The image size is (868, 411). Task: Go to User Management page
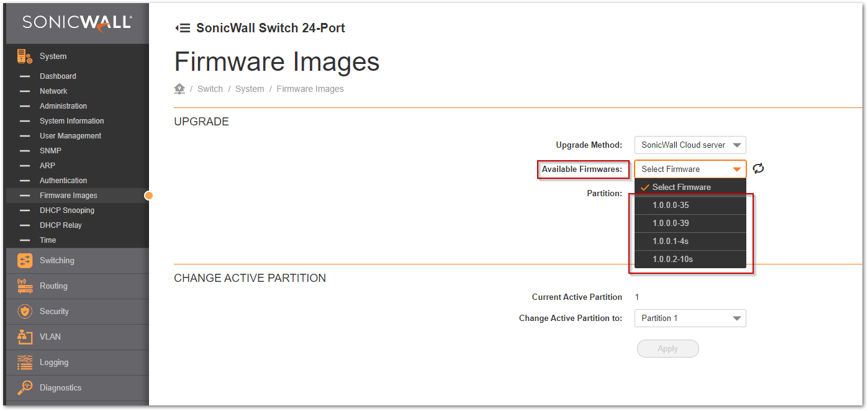70,136
